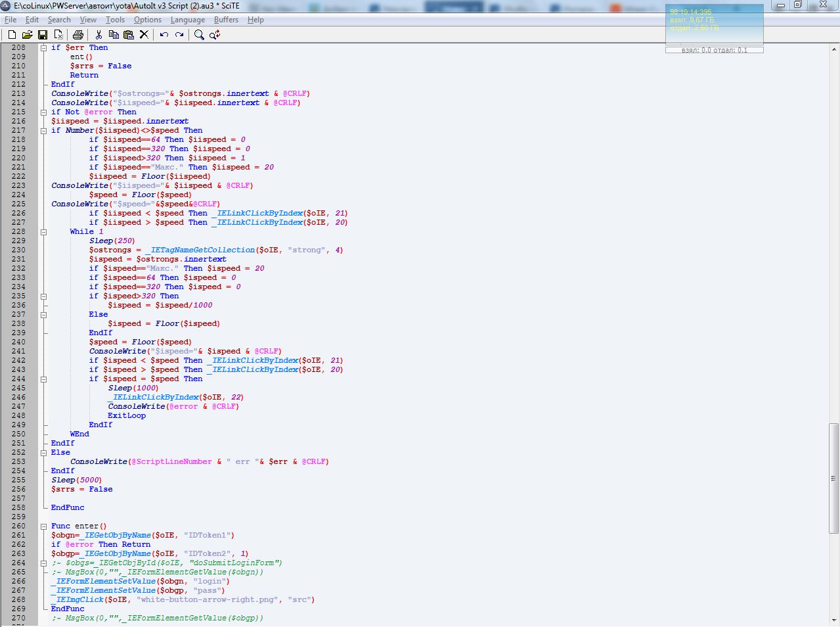Collapse the fold at line 208
The width and height of the screenshot is (840, 627).
[x=44, y=48]
